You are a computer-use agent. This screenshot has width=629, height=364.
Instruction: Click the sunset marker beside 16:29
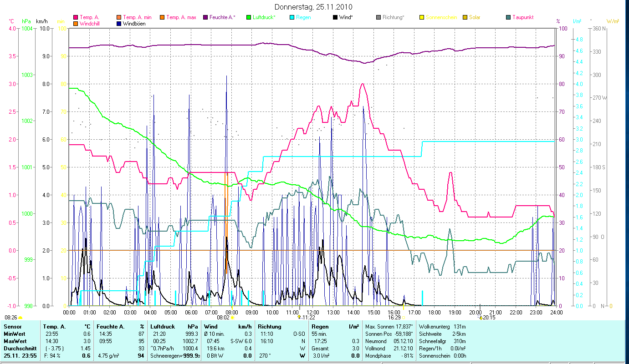point(404,318)
